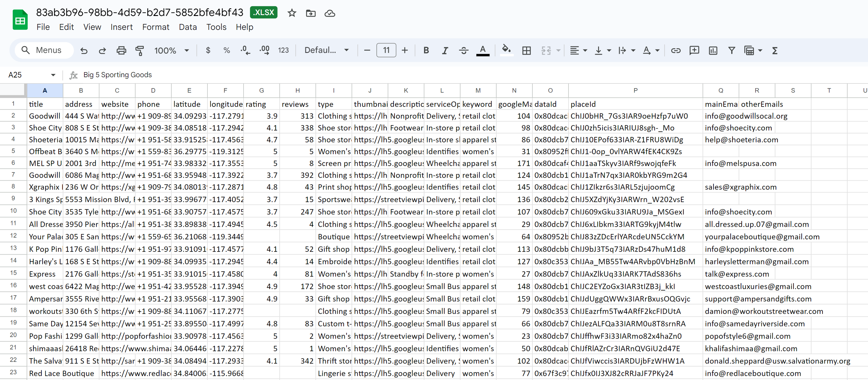Select column A header
868x380 pixels.
[45, 90]
